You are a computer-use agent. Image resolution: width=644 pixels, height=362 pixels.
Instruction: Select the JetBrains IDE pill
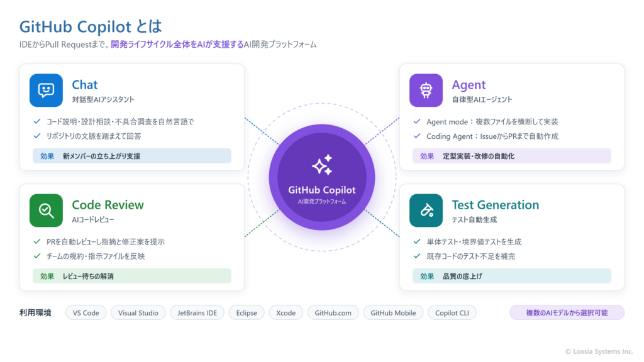(197, 313)
